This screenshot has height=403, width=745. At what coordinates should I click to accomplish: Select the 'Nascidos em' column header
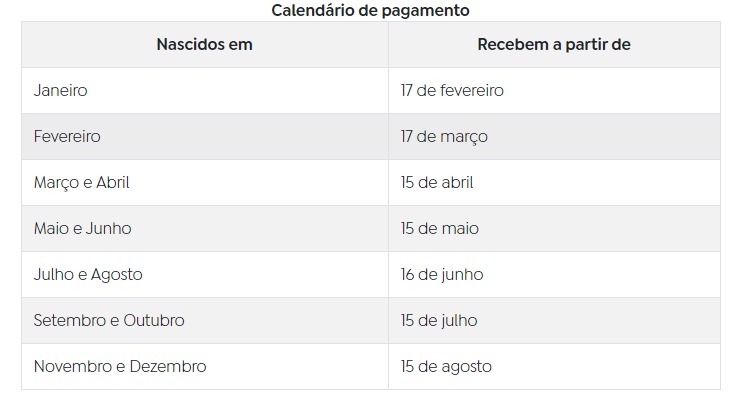pyautogui.click(x=204, y=44)
